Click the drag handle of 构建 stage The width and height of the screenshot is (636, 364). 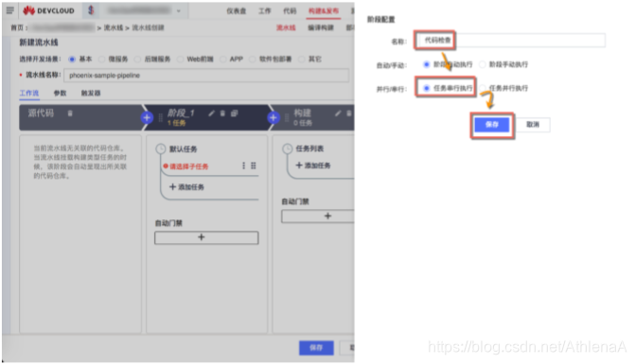(x=287, y=117)
